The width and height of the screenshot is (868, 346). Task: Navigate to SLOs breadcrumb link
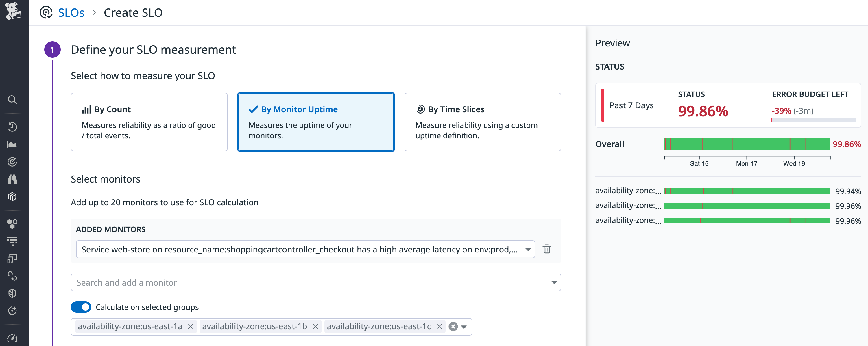pos(71,12)
